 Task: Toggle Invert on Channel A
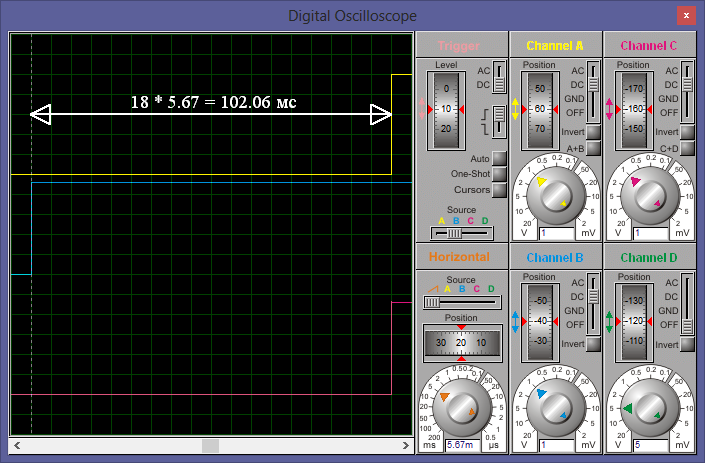point(594,132)
